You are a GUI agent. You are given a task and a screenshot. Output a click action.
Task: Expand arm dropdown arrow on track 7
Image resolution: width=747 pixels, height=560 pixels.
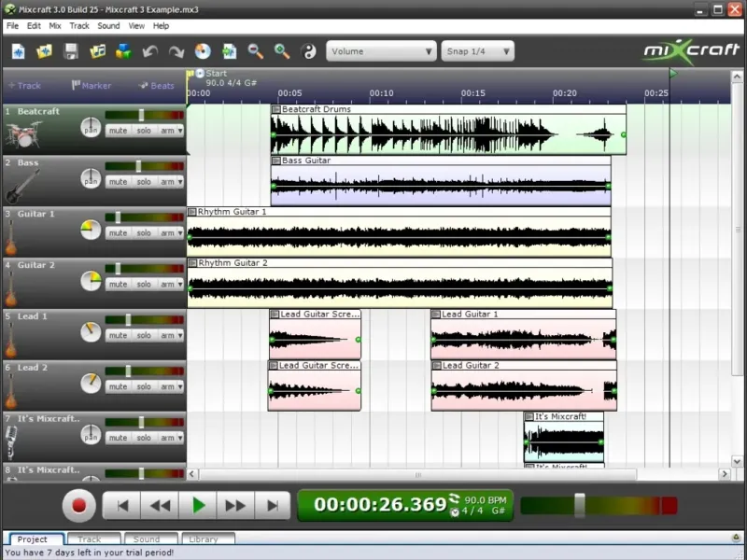tap(180, 438)
